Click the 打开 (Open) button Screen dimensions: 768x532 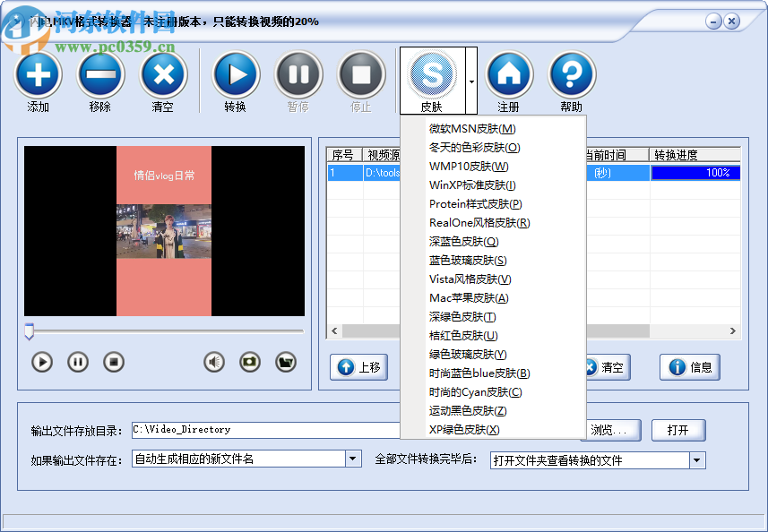point(678,430)
